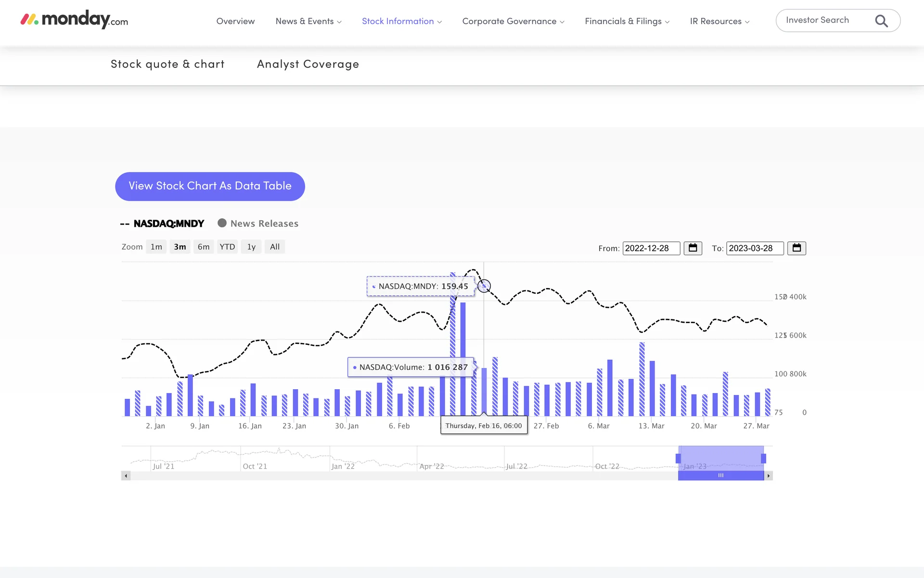
Task: Click the navigator's left range handle
Action: coord(678,458)
